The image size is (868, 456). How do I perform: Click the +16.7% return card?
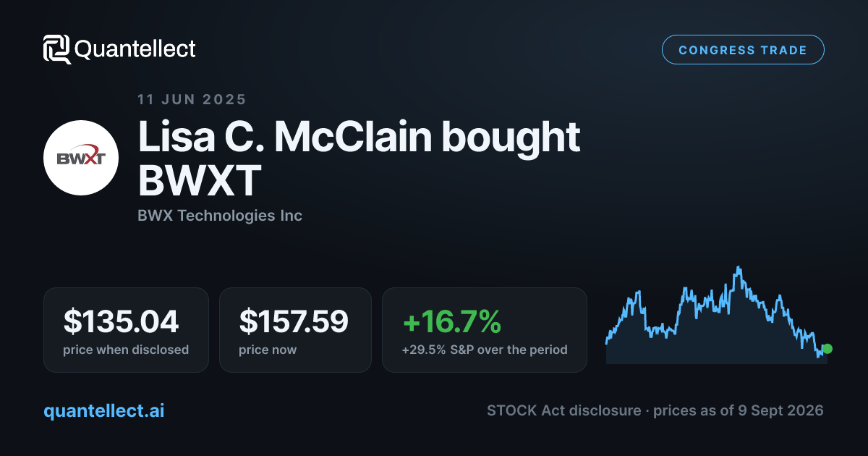click(485, 330)
